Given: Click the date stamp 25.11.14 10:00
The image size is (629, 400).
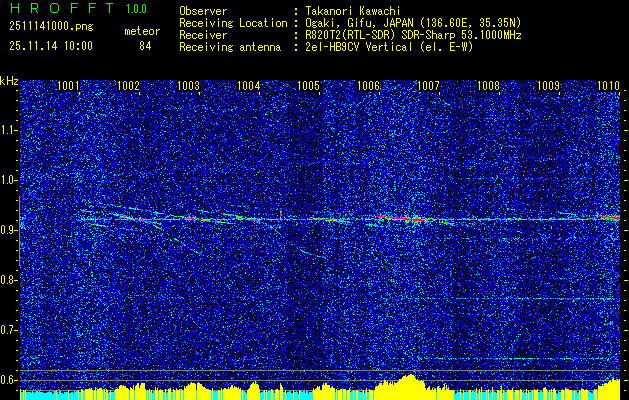Looking at the screenshot, I should click(51, 46).
